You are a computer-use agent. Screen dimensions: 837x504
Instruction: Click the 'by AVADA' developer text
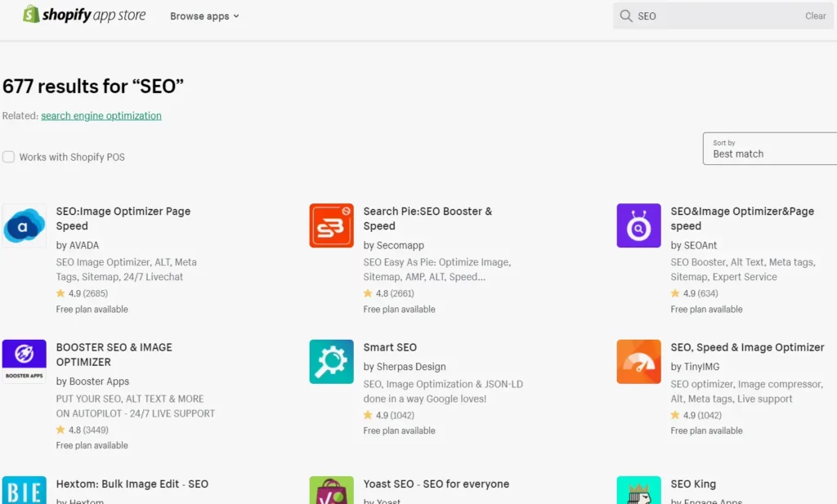[x=78, y=245]
